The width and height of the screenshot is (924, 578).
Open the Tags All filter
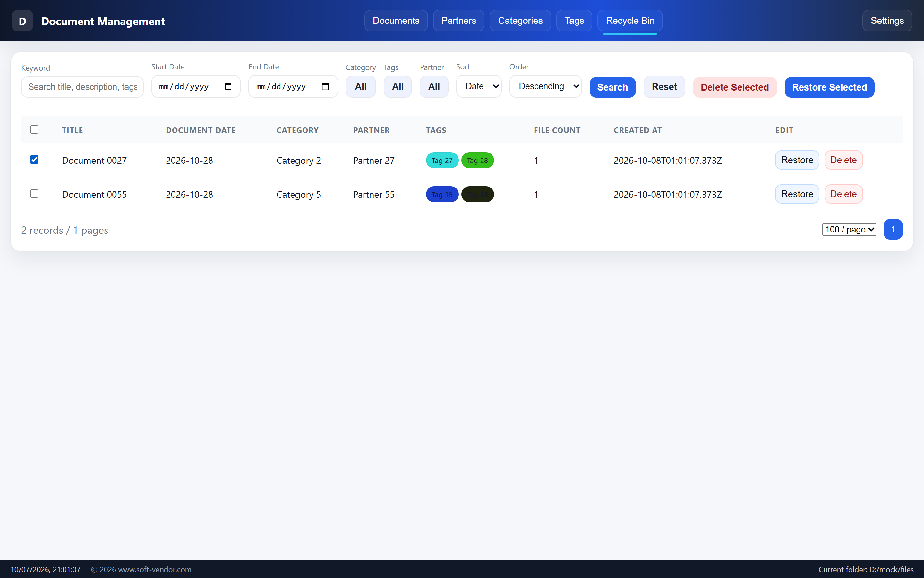pos(398,87)
